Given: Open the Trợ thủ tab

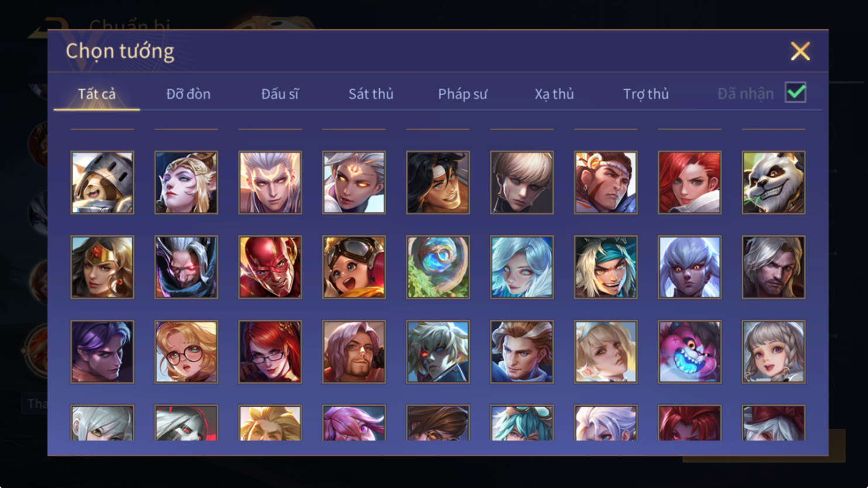Looking at the screenshot, I should click(646, 94).
